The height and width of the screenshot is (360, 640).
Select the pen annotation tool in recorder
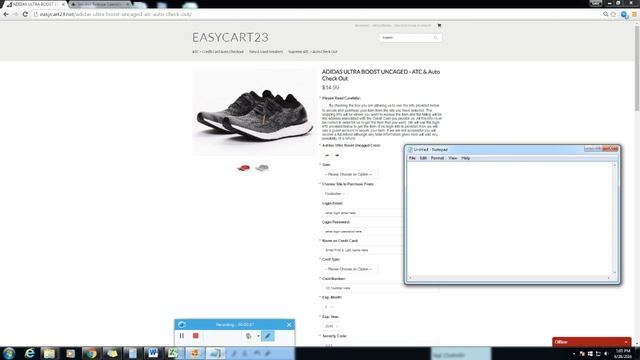tap(267, 336)
